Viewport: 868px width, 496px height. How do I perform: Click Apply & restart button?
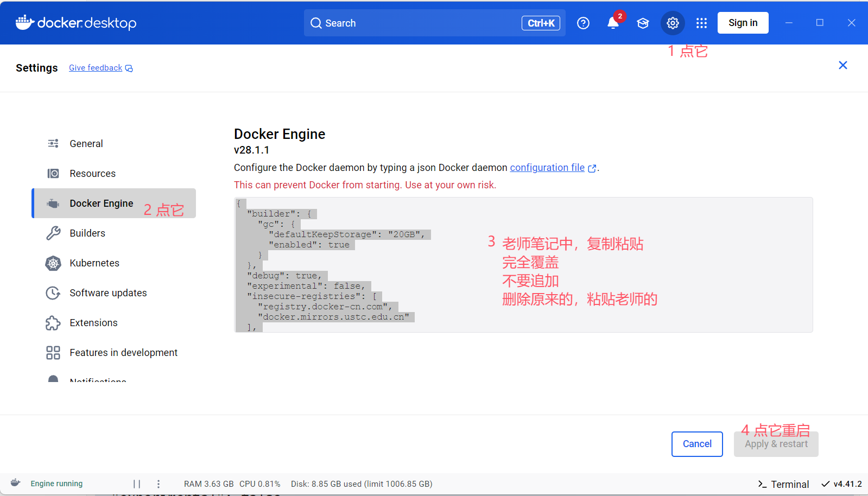tap(776, 444)
